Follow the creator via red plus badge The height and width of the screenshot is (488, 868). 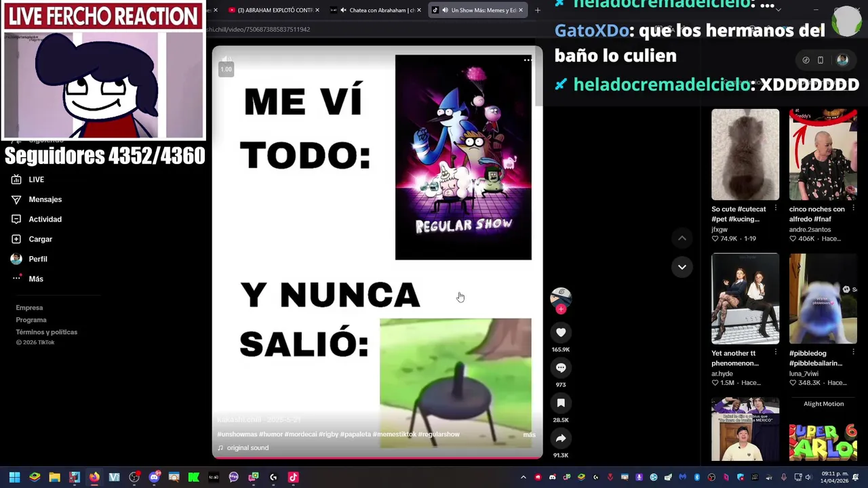561,309
